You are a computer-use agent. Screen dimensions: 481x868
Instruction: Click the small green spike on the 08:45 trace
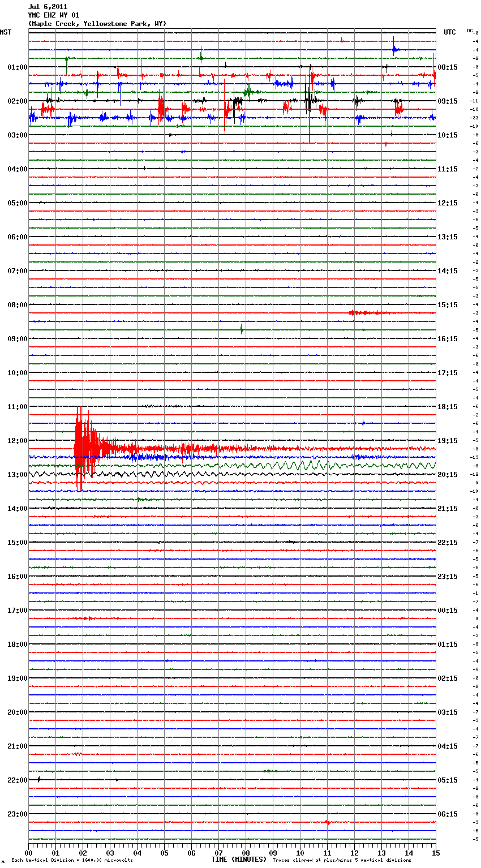tap(242, 329)
